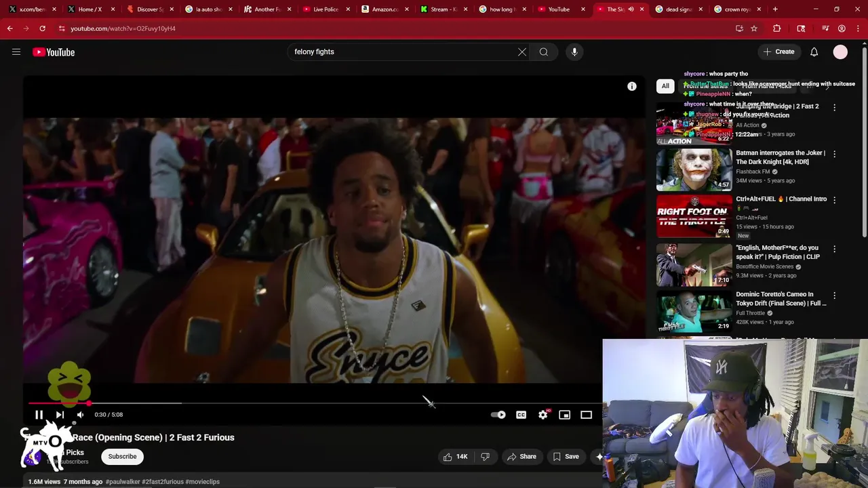
Task: Open options for the Batman Joker video
Action: (834, 154)
